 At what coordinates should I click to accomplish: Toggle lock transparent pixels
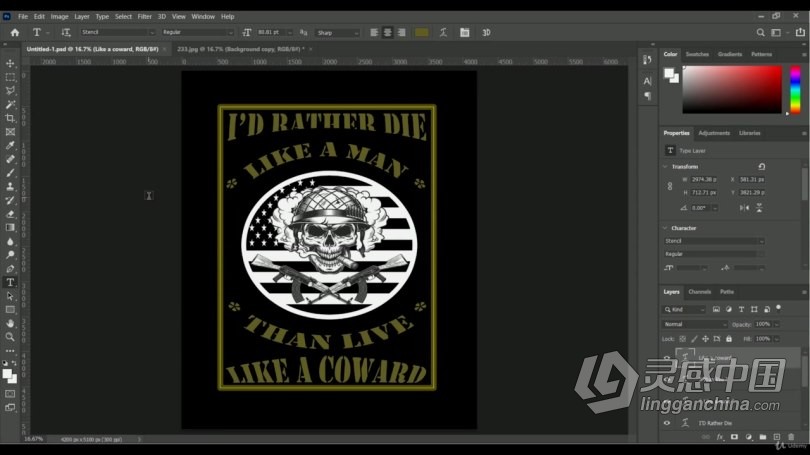(682, 339)
